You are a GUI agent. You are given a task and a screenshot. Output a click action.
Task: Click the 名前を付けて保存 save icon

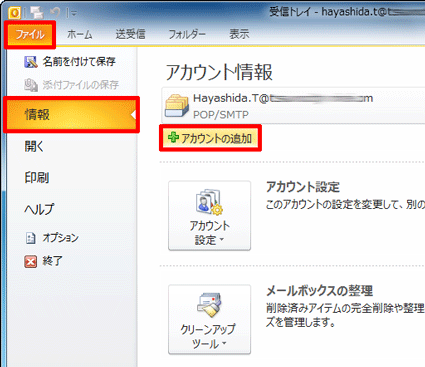click(x=31, y=62)
